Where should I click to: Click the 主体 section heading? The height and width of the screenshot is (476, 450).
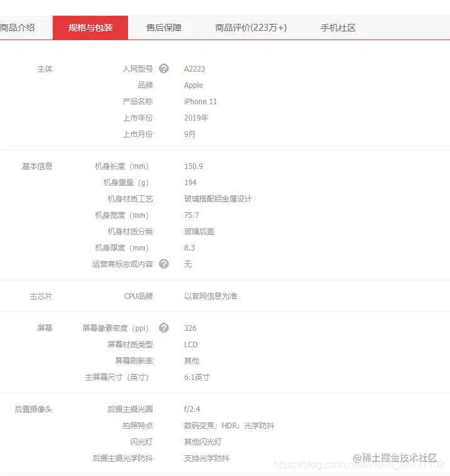[x=45, y=69]
